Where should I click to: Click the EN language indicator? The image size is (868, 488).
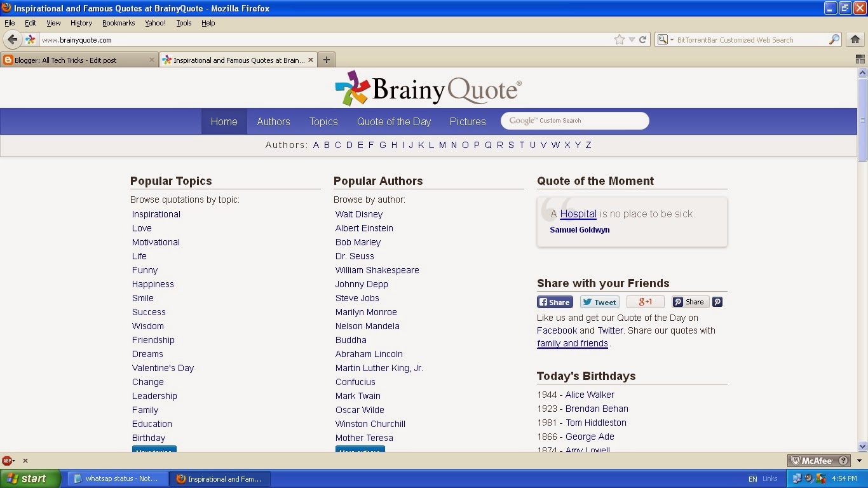pyautogui.click(x=752, y=478)
